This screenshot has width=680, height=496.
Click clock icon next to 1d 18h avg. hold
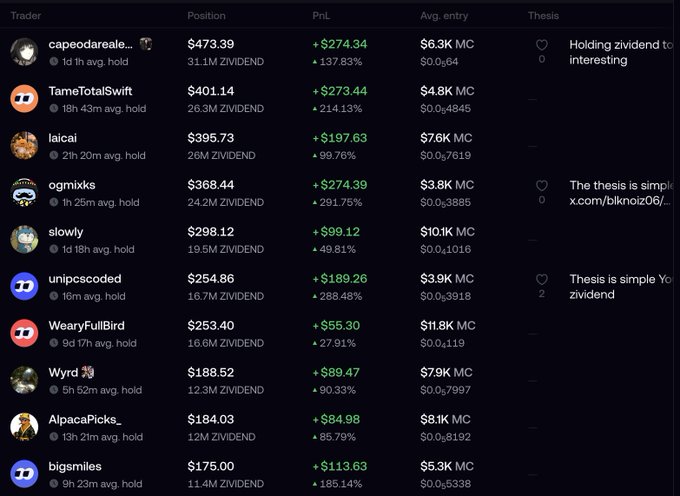53,249
